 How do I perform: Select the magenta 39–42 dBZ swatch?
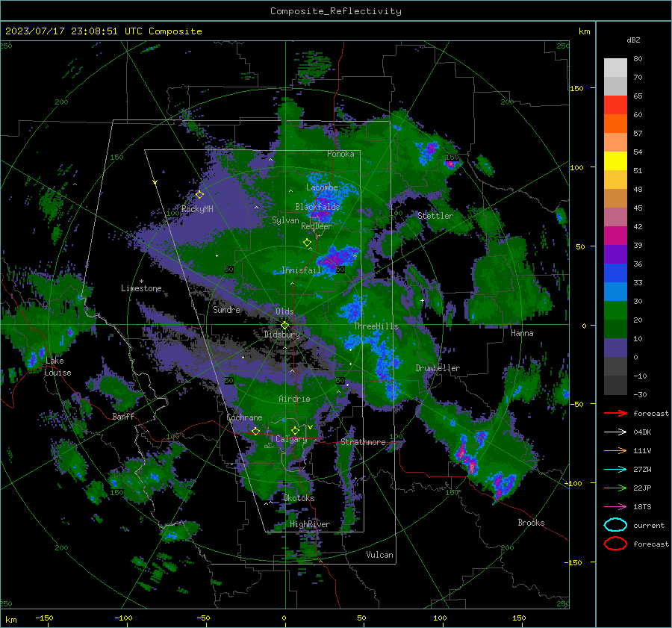tap(615, 235)
